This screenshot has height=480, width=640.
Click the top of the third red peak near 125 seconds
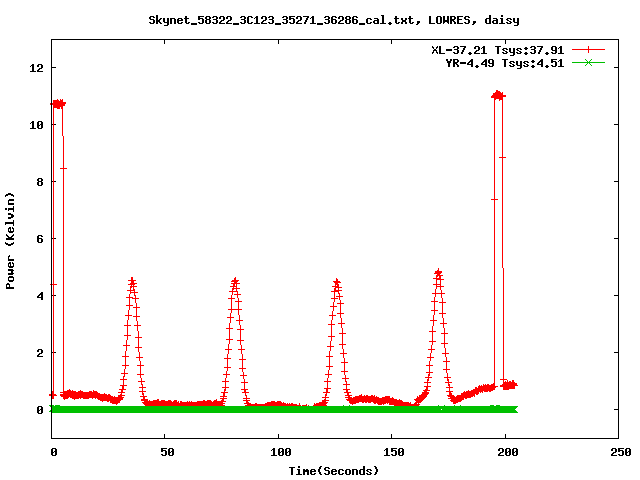click(x=337, y=283)
